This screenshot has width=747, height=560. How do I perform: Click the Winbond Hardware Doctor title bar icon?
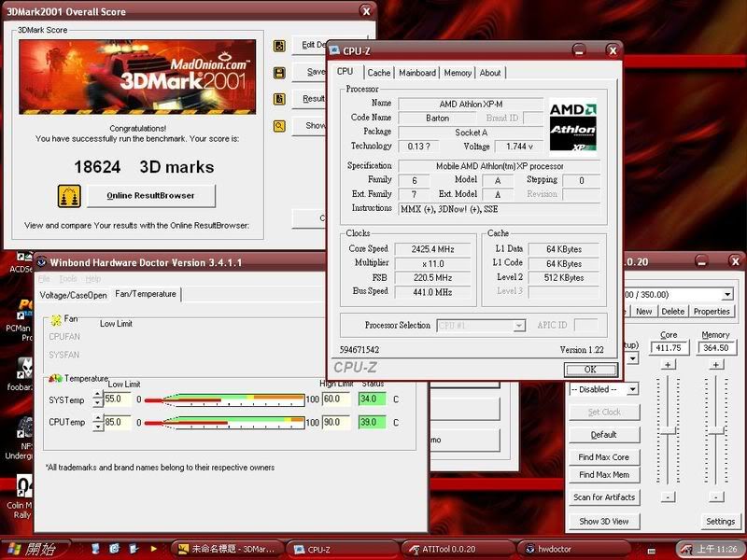[41, 262]
